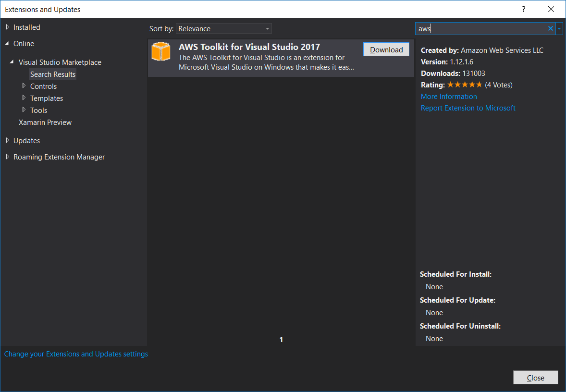
Task: Collapse the Online category
Action: pos(7,44)
